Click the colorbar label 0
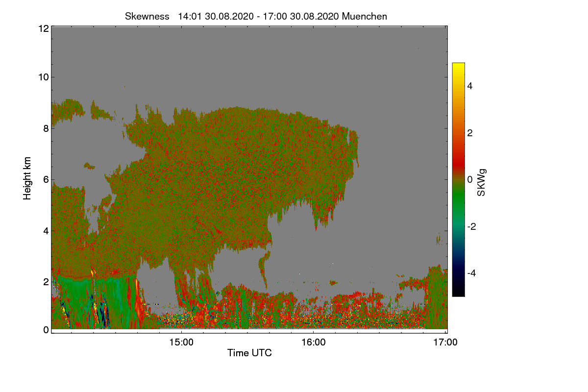The image size is (588, 392). [x=470, y=179]
